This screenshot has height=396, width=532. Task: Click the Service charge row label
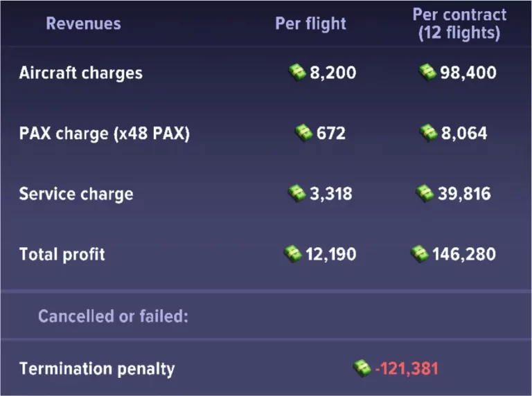click(76, 194)
